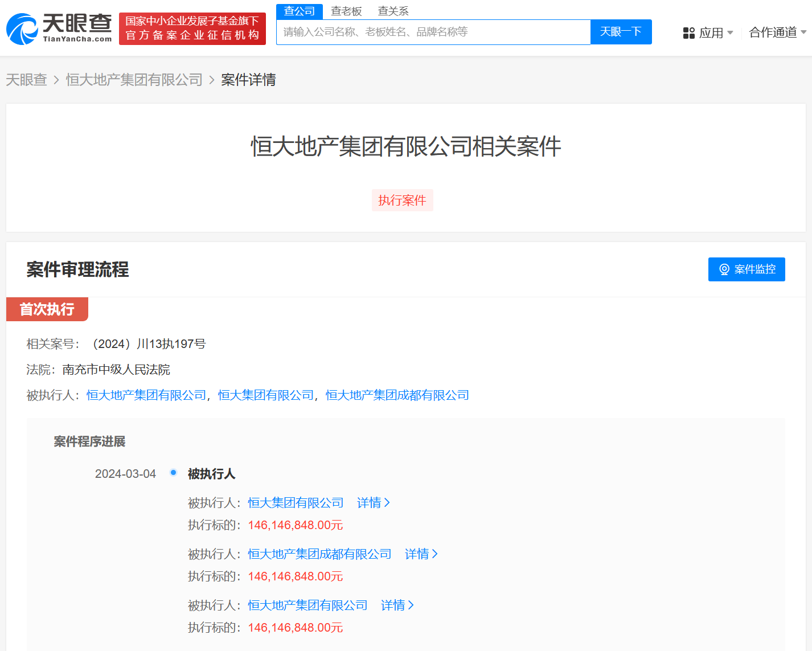Open the 应用 apps grid icon

pyautogui.click(x=688, y=32)
